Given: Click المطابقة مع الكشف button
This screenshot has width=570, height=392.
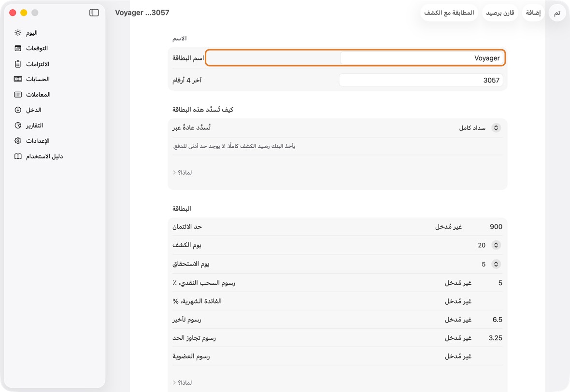Looking at the screenshot, I should coord(449,13).
